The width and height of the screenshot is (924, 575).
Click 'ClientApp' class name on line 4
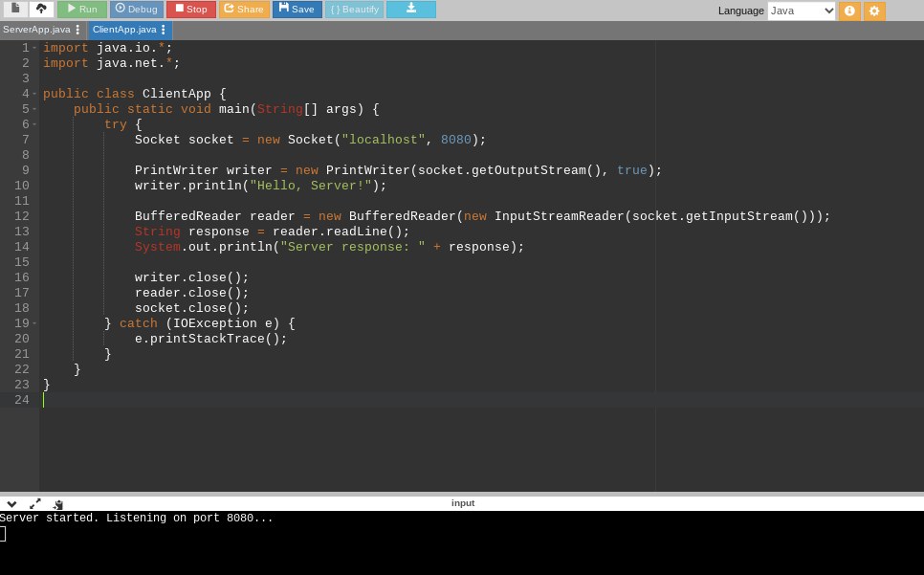pyautogui.click(x=177, y=94)
